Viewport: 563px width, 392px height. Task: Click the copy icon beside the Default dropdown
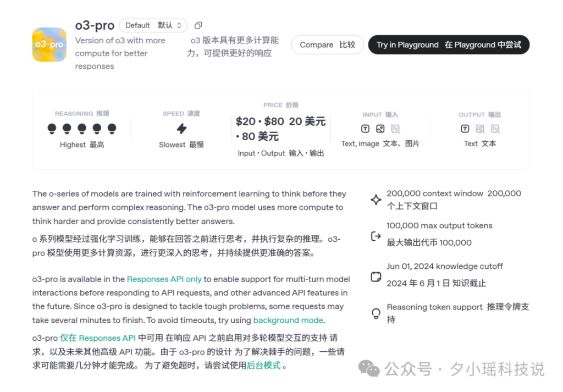pos(198,25)
